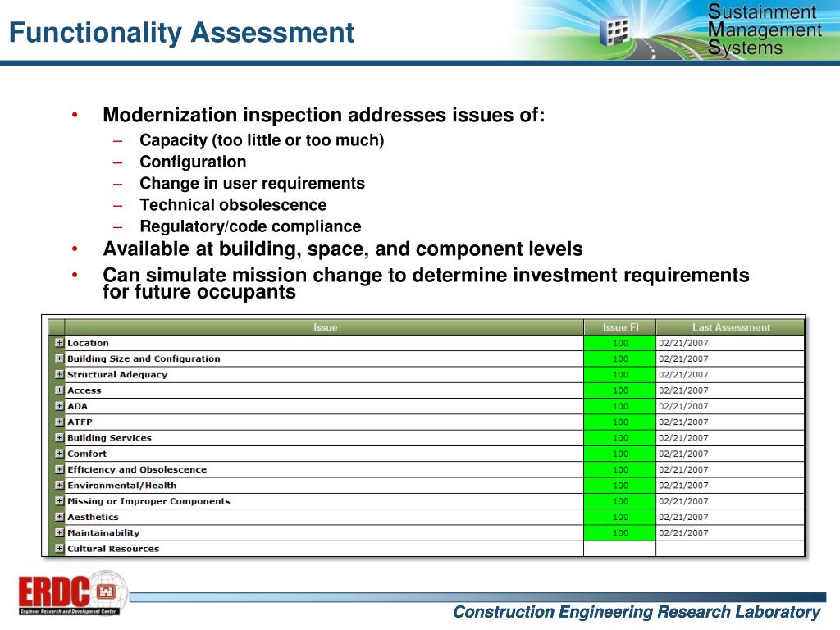Click the 100 FI value for Aesthetics

click(x=620, y=517)
